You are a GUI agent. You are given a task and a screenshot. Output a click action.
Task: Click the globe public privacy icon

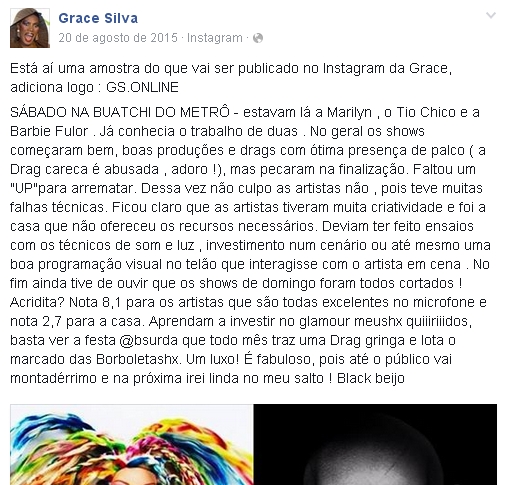258,38
